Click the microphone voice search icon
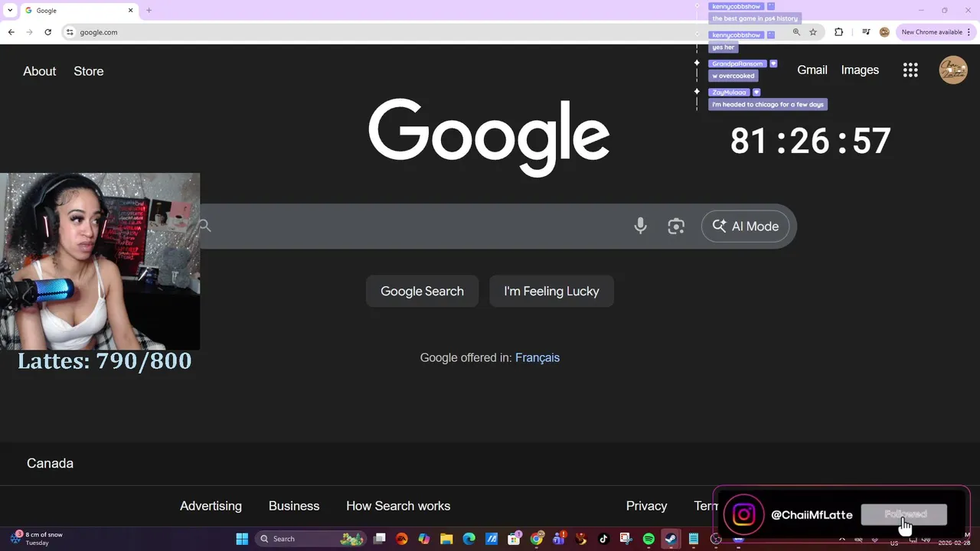This screenshot has height=551, width=980. pos(640,226)
